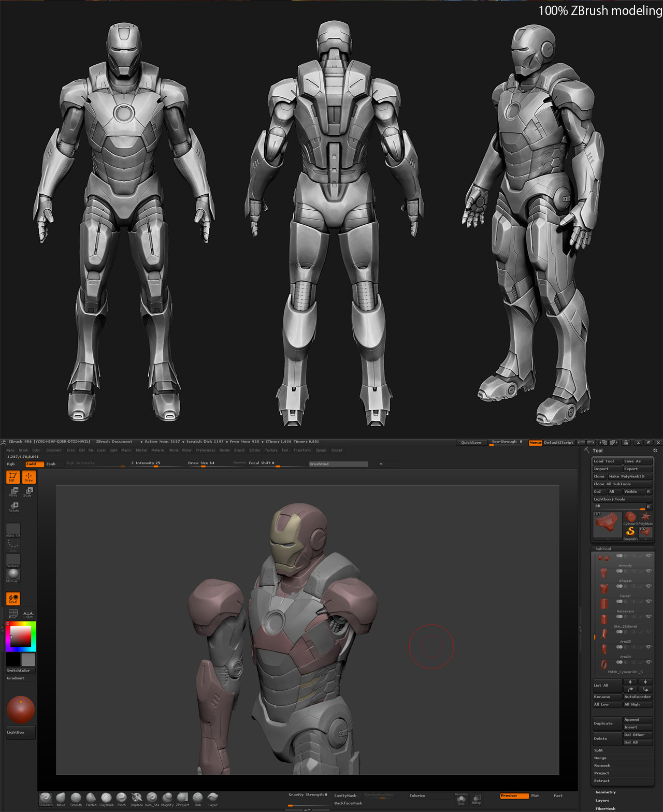
Task: Activate the Draw mode icon
Action: [x=28, y=477]
